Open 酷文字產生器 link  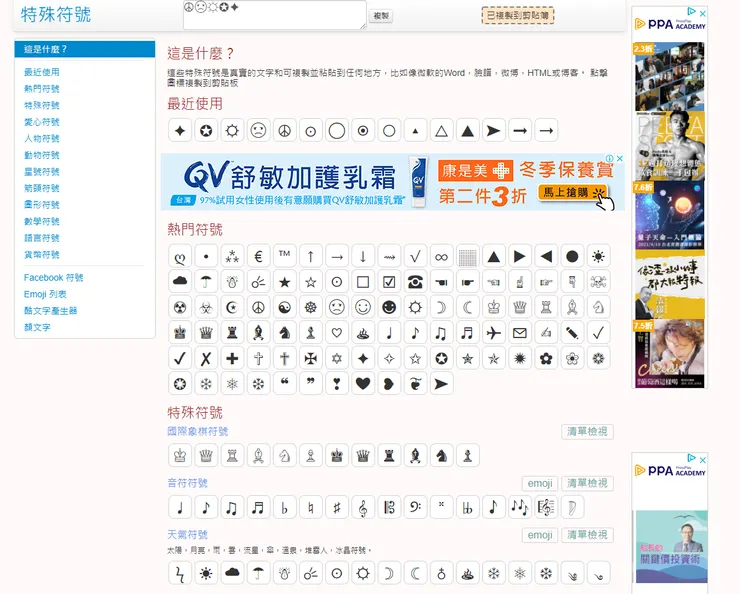[50, 310]
